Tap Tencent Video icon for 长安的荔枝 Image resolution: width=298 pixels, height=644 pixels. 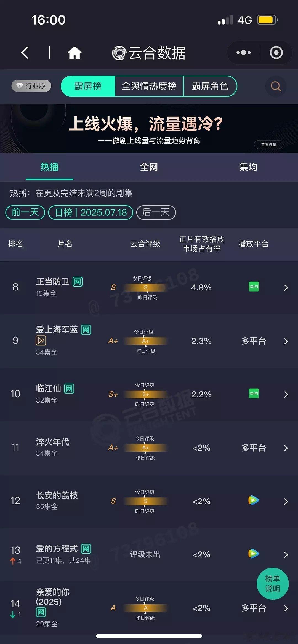point(254,500)
